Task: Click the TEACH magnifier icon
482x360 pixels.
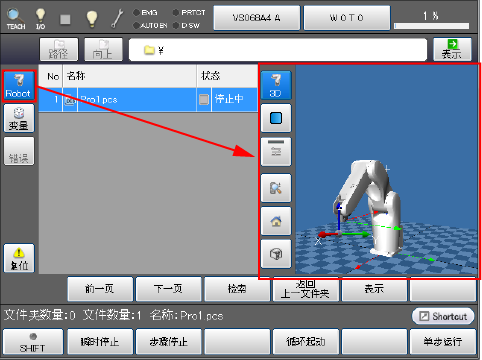Action: coord(16,19)
